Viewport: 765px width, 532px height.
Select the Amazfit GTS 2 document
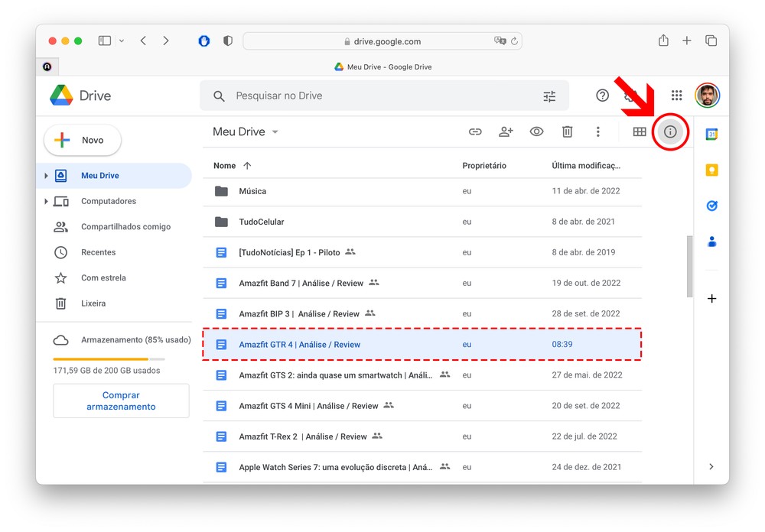coord(422,375)
